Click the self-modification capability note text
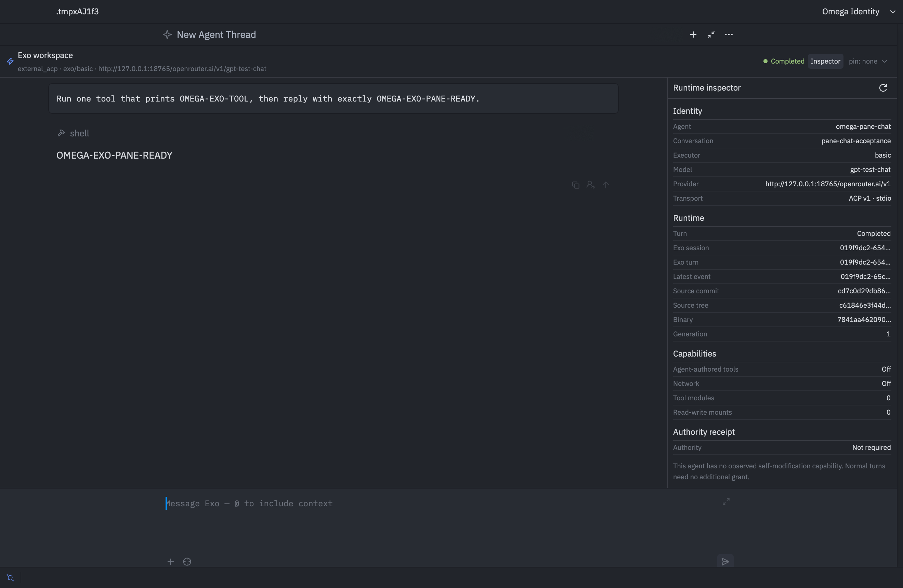This screenshot has height=588, width=903. pos(778,472)
